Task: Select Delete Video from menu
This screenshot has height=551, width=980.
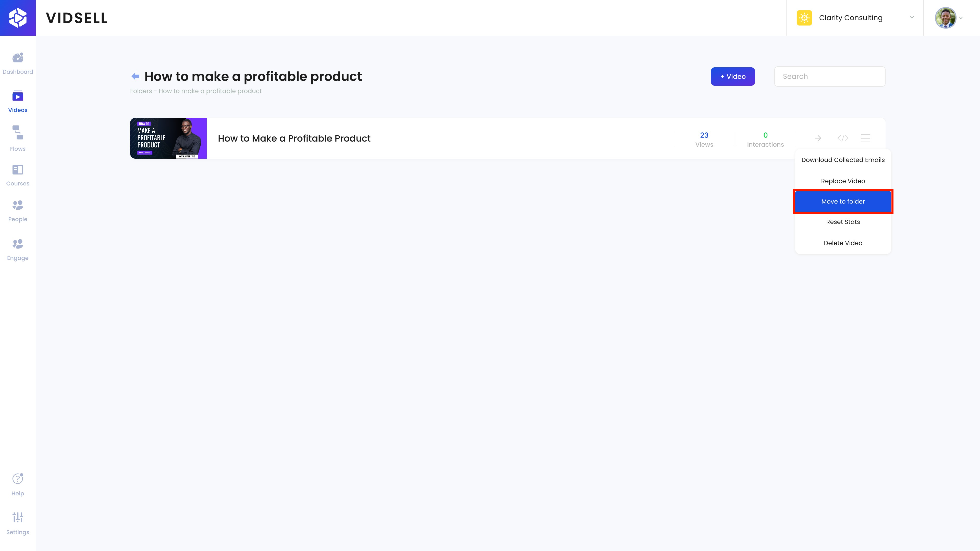Action: pyautogui.click(x=843, y=243)
